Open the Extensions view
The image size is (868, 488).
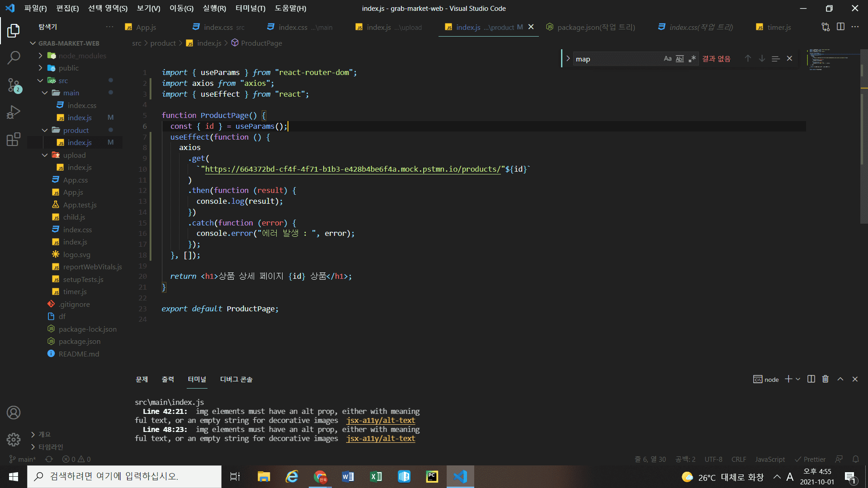14,139
